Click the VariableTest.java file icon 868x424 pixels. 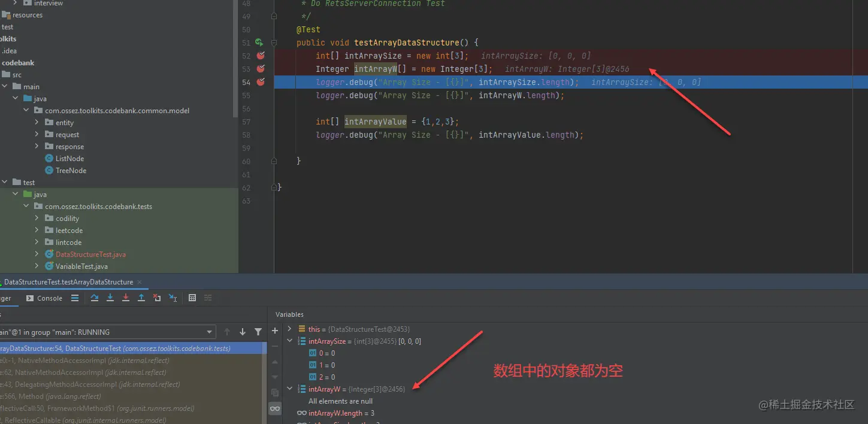pyautogui.click(x=49, y=266)
